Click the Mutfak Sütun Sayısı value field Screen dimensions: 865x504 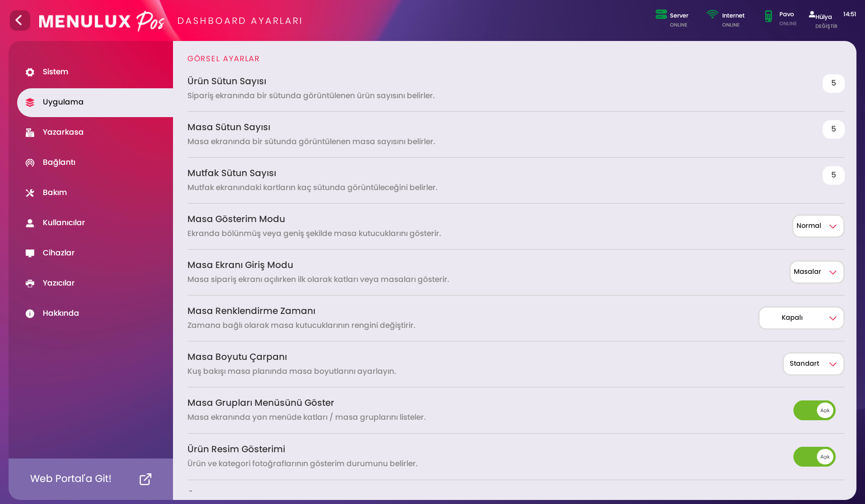[x=833, y=175]
